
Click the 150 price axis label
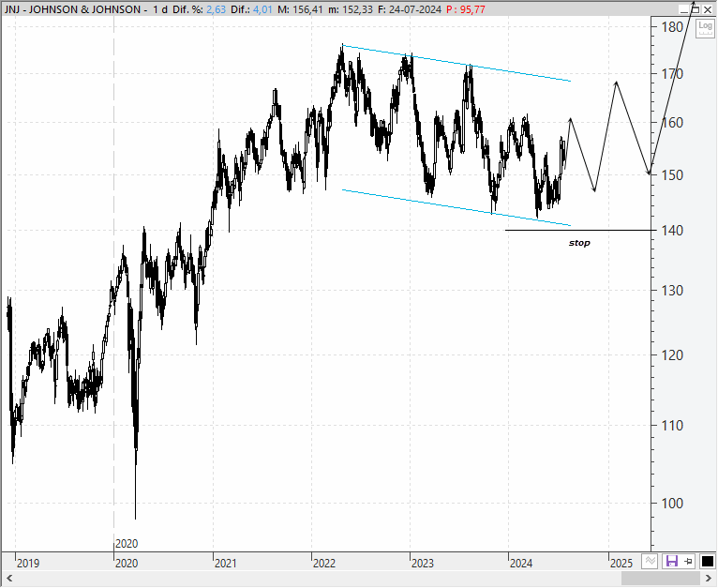[672, 175]
